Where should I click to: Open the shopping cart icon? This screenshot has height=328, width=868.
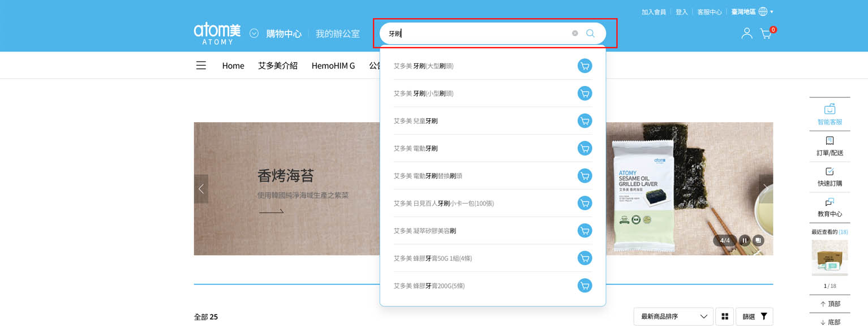(766, 34)
